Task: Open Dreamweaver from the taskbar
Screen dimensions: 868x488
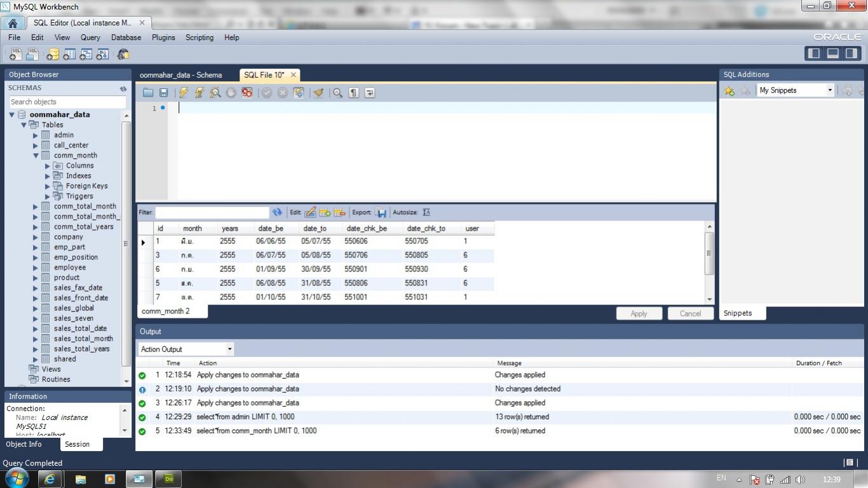Action: (x=169, y=479)
